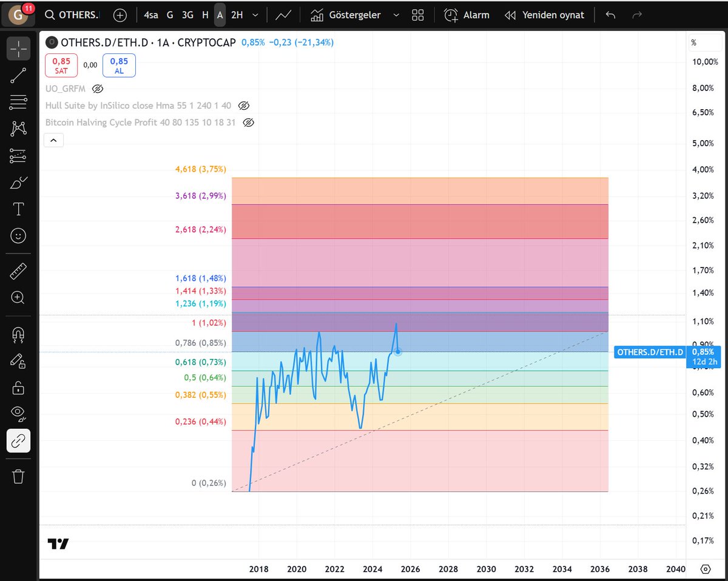This screenshot has width=728, height=581.
Task: Switch to the 4sa timeframe
Action: coord(151,15)
